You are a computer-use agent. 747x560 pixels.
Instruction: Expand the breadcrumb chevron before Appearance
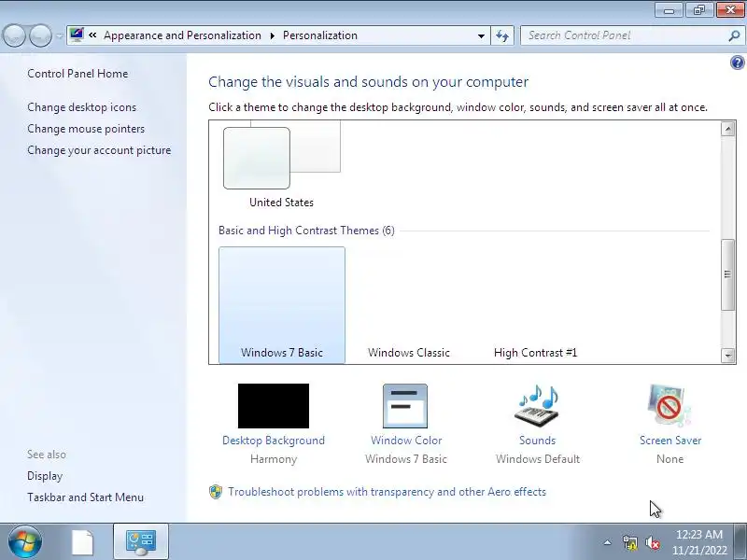(92, 35)
